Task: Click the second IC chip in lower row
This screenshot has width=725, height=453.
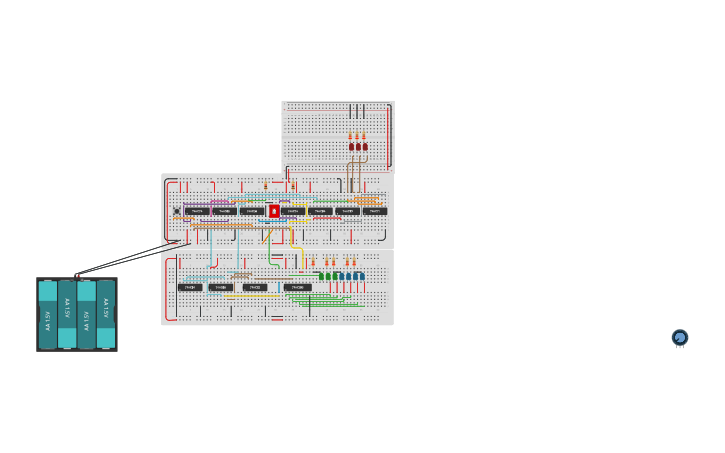Action: [221, 287]
